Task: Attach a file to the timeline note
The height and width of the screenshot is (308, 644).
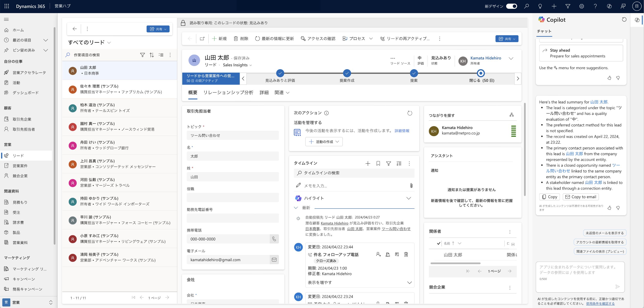Action: coord(411,185)
